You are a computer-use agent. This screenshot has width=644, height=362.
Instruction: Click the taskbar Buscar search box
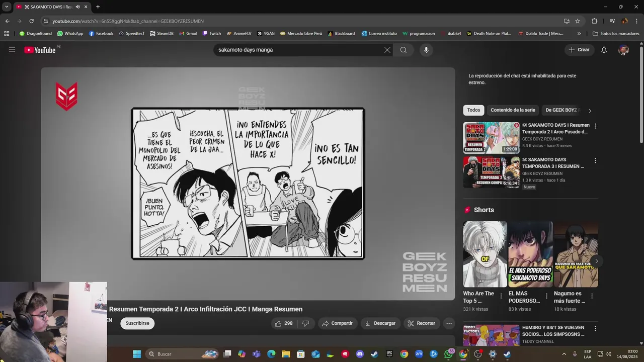pyautogui.click(x=183, y=354)
